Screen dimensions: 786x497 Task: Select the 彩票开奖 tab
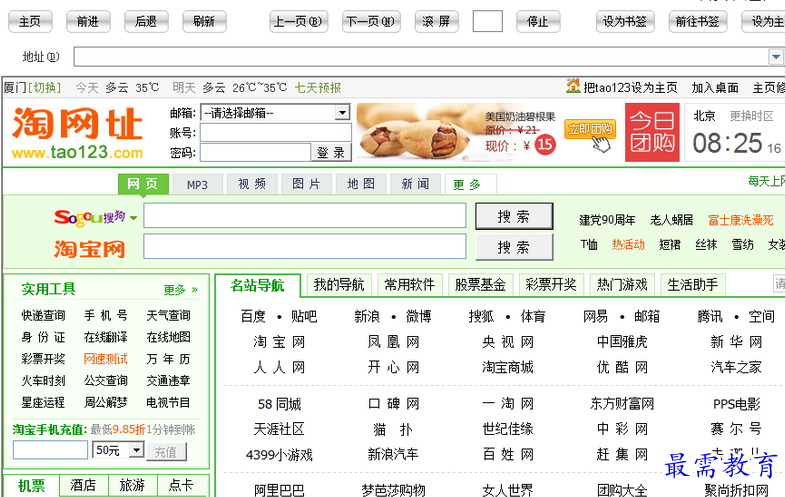pyautogui.click(x=551, y=285)
